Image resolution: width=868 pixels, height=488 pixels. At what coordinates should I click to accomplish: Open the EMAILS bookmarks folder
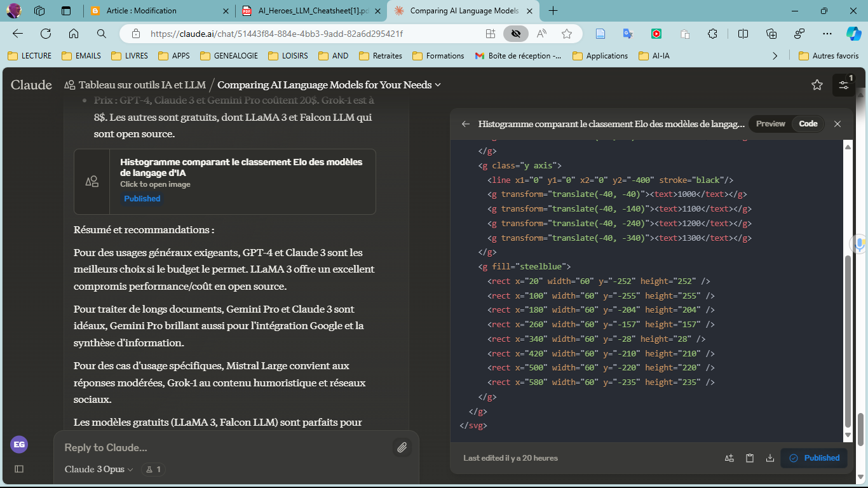point(81,56)
